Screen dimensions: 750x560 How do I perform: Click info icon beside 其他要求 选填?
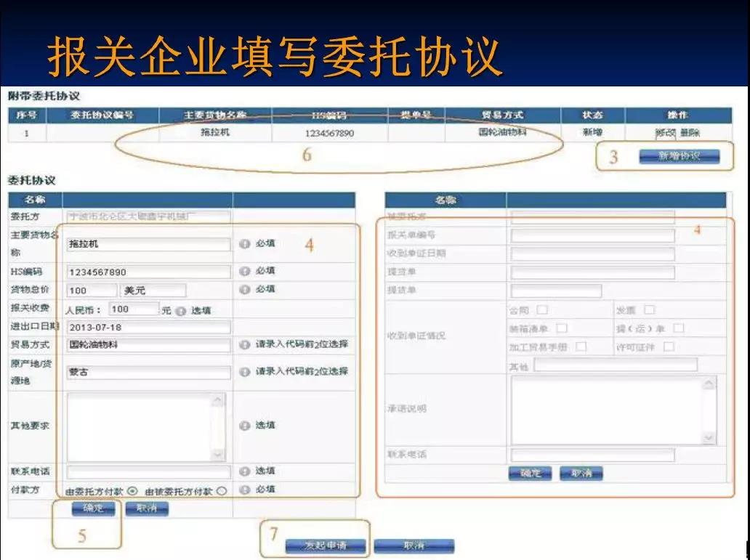coord(244,426)
